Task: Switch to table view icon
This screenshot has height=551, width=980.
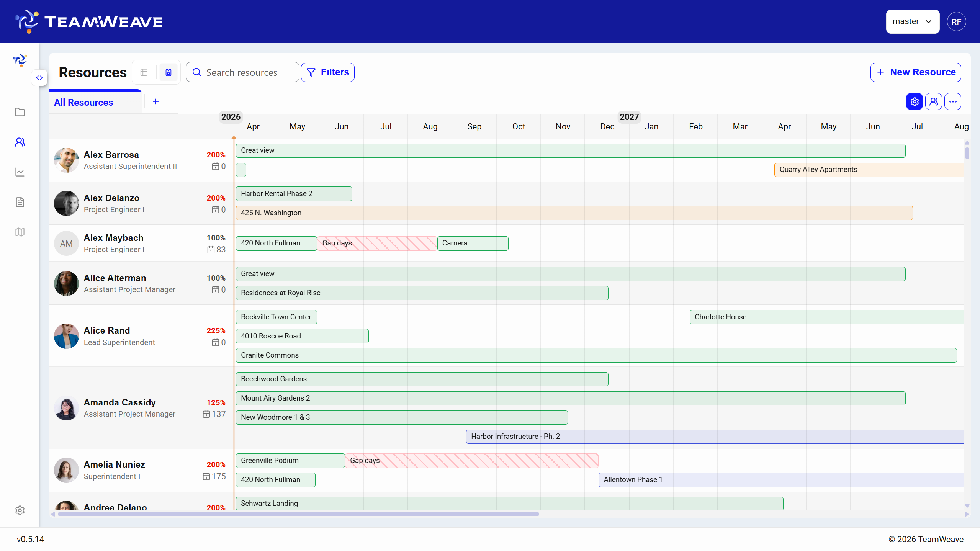Action: point(144,72)
